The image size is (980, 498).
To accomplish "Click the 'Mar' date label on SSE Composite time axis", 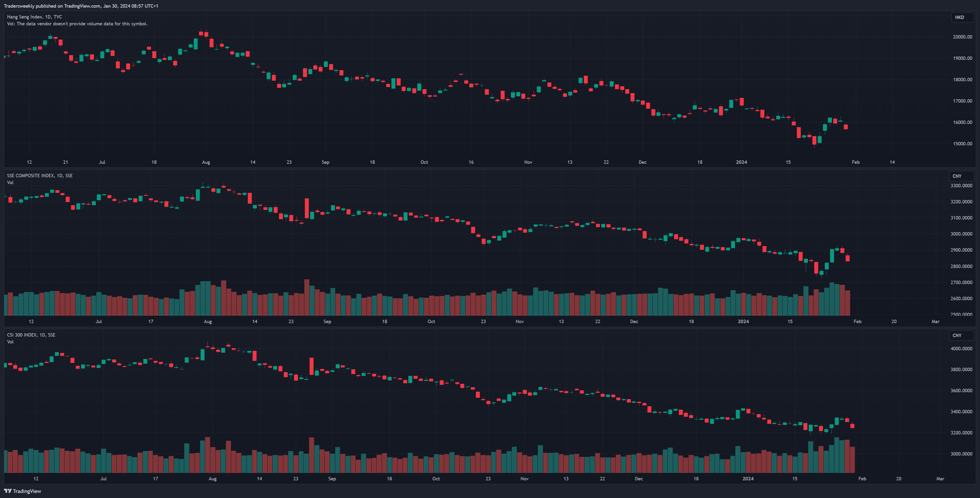I will pyautogui.click(x=935, y=322).
